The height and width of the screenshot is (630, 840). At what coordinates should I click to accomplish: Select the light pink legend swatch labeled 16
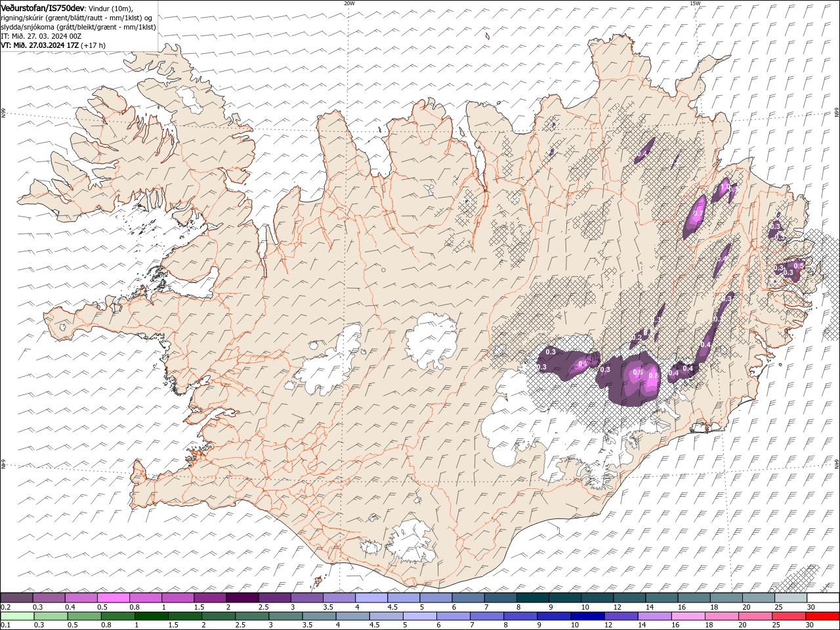click(688, 616)
